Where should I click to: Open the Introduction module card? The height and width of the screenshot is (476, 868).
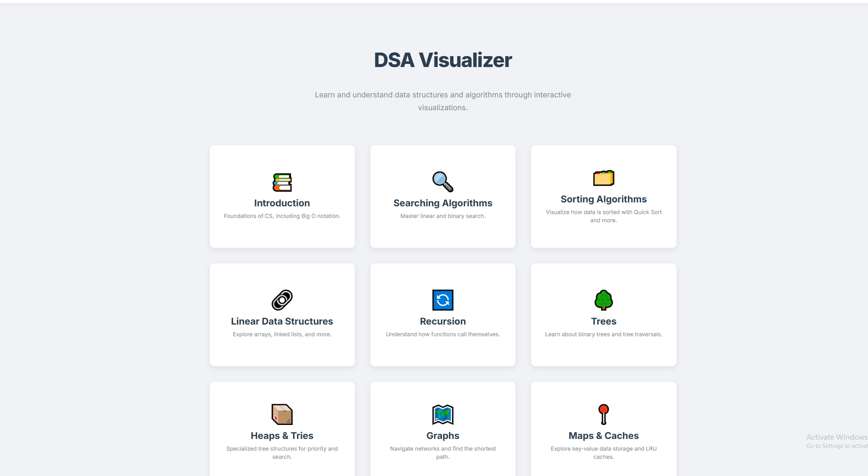click(282, 197)
